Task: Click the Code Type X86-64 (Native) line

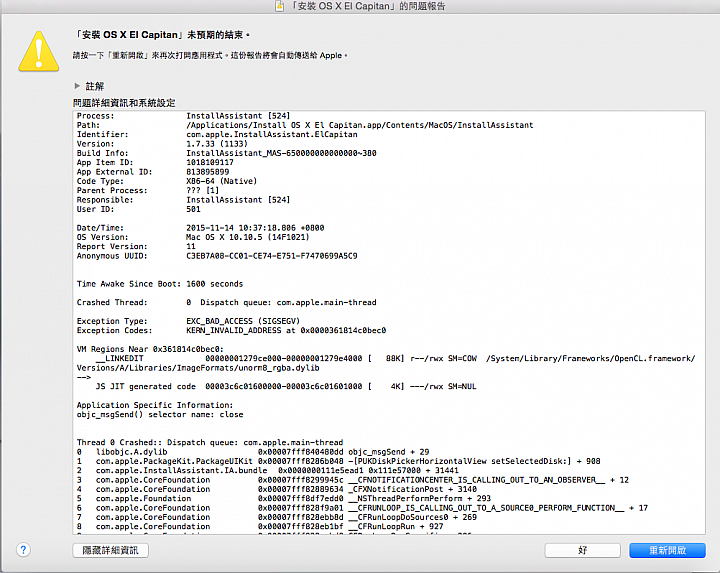Action: pos(167,181)
